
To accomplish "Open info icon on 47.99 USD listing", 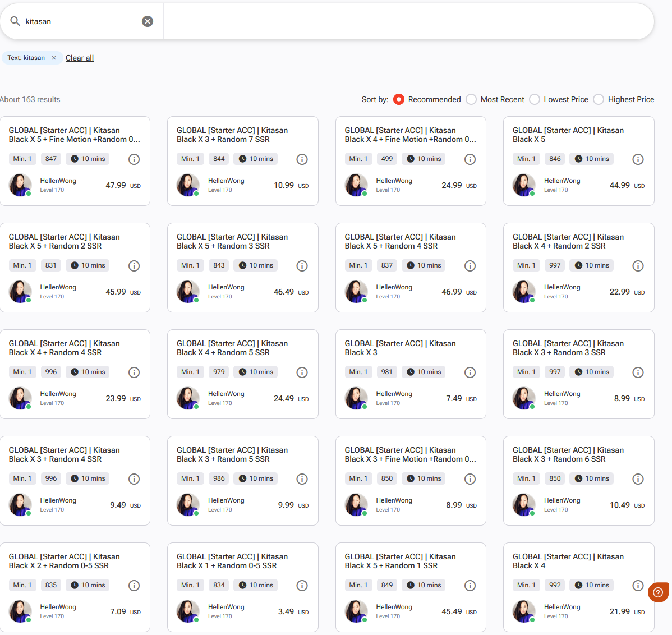I will point(134,159).
